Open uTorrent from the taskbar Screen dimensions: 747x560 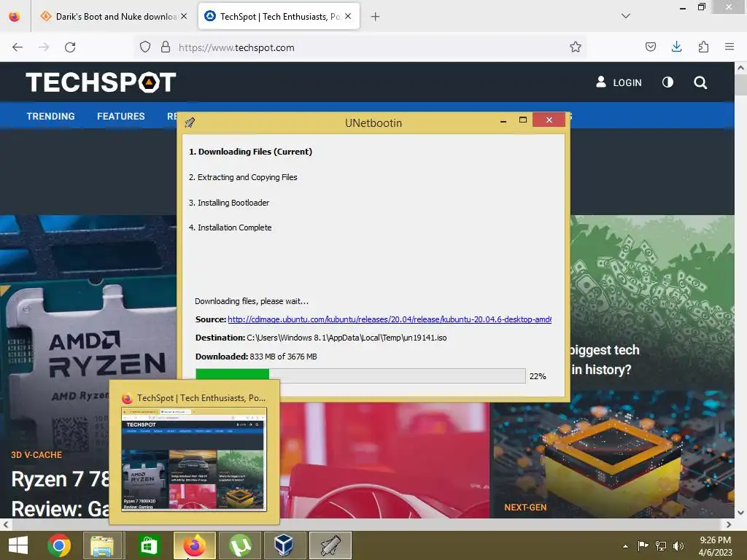[x=240, y=545]
